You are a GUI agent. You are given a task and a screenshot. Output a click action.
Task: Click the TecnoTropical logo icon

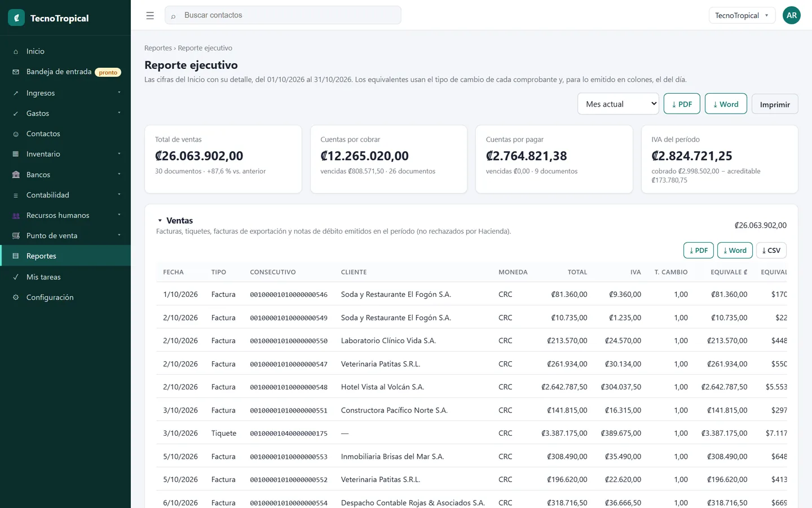tap(16, 17)
